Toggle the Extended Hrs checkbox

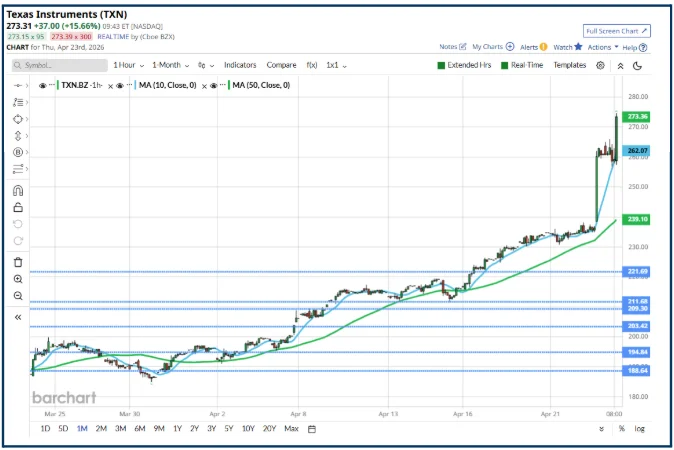[464, 65]
